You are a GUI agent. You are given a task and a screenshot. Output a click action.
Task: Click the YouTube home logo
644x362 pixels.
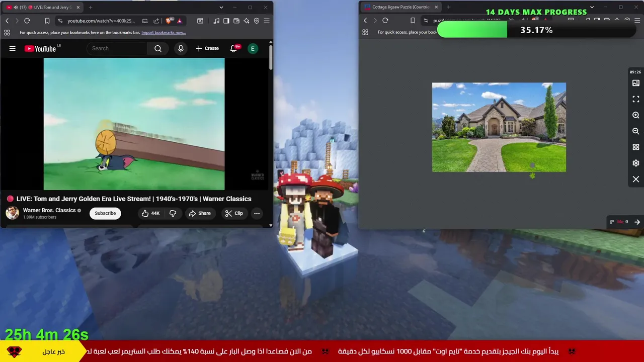tap(40, 48)
